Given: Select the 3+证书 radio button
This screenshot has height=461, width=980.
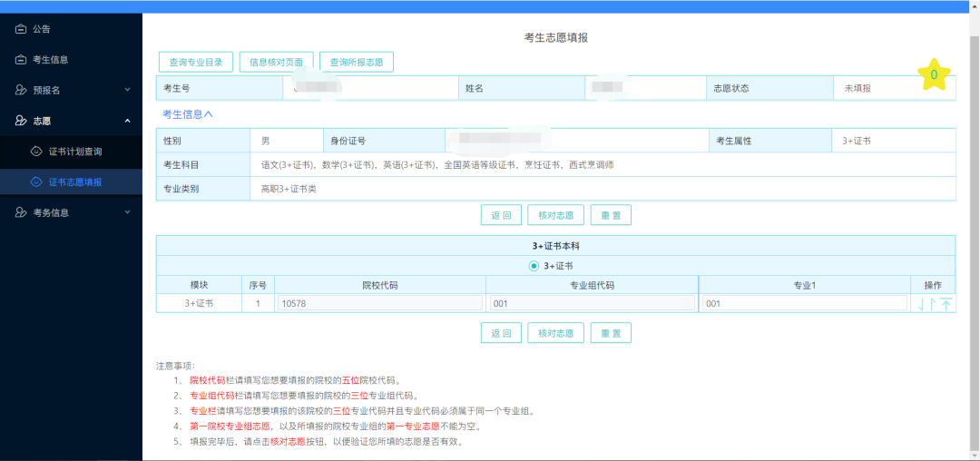Looking at the screenshot, I should click(534, 266).
